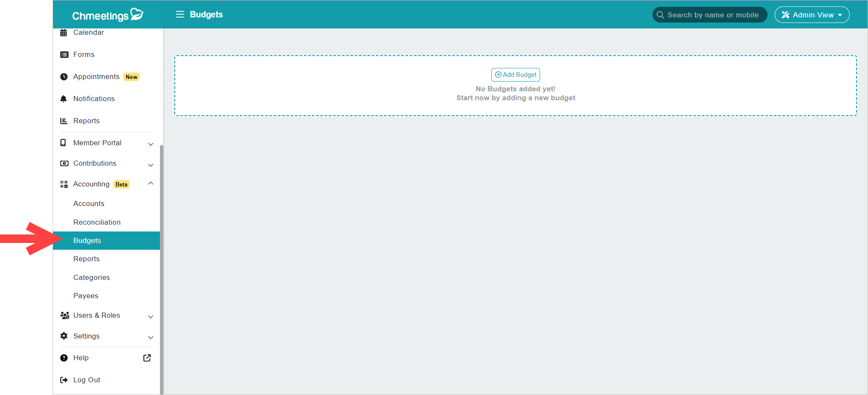The width and height of the screenshot is (868, 395).
Task: Click the Beta badge beside Accounting
Action: click(x=121, y=184)
